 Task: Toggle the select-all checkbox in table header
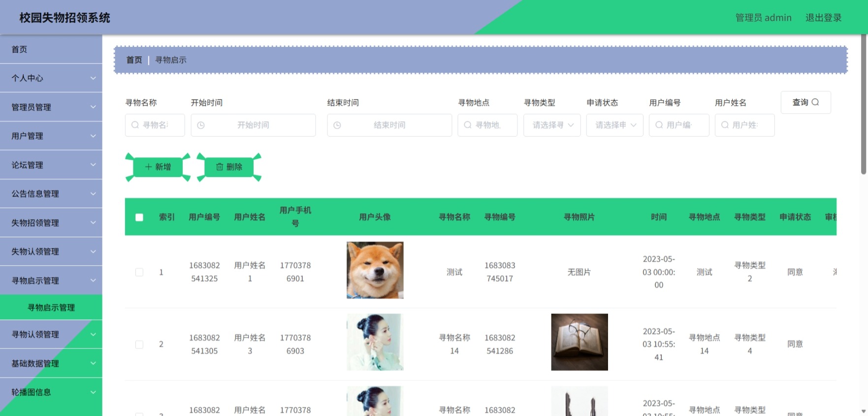(x=139, y=217)
